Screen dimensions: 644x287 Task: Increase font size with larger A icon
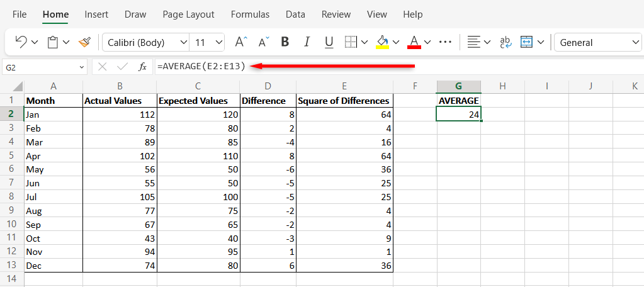click(241, 42)
